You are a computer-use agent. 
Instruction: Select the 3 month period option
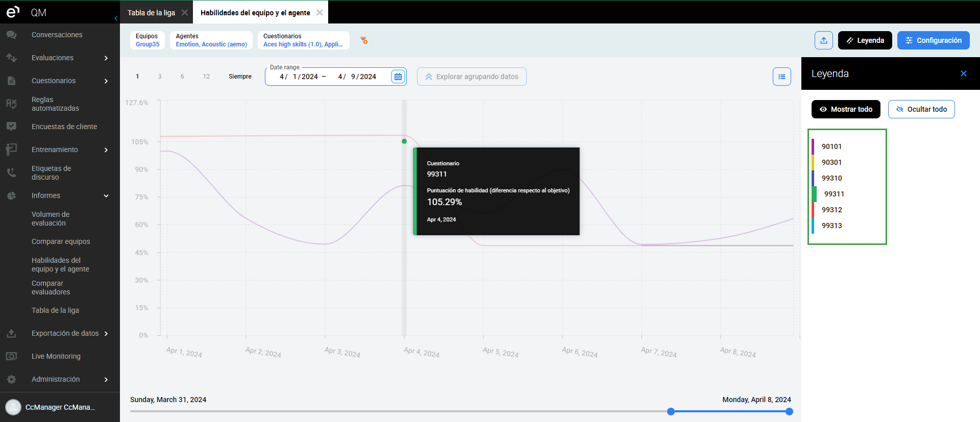(160, 77)
